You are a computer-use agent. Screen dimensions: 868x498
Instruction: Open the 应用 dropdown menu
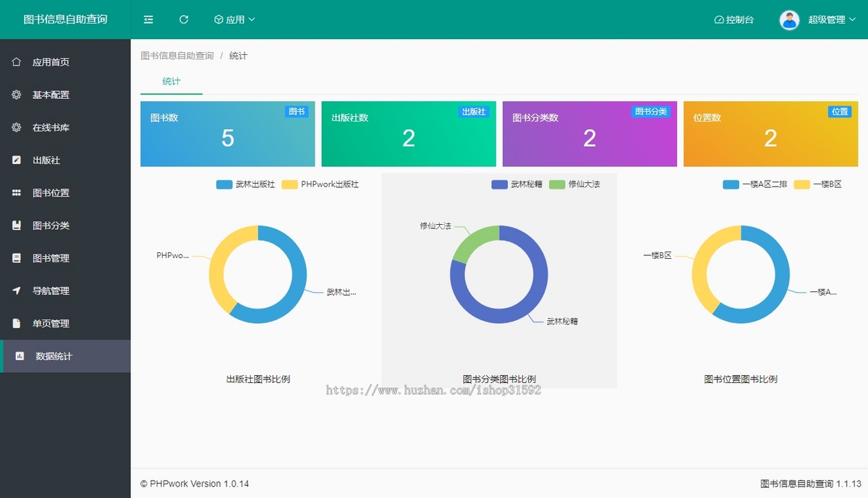[234, 20]
